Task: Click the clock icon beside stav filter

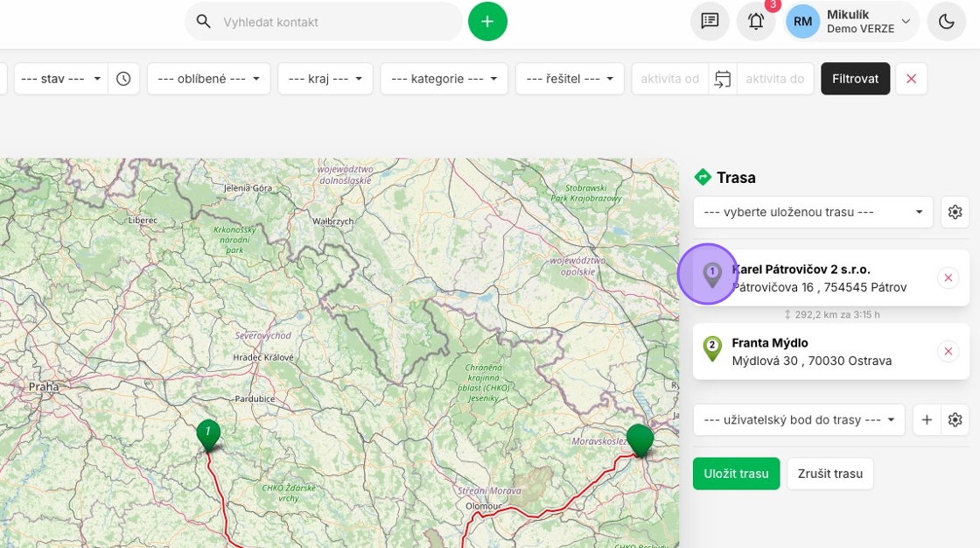Action: click(123, 79)
